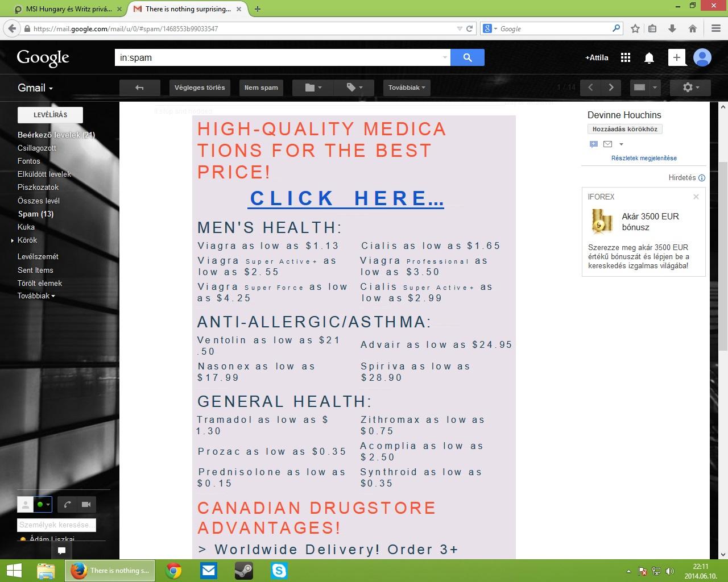
Task: Open the Piszkozatok folder
Action: (x=38, y=187)
